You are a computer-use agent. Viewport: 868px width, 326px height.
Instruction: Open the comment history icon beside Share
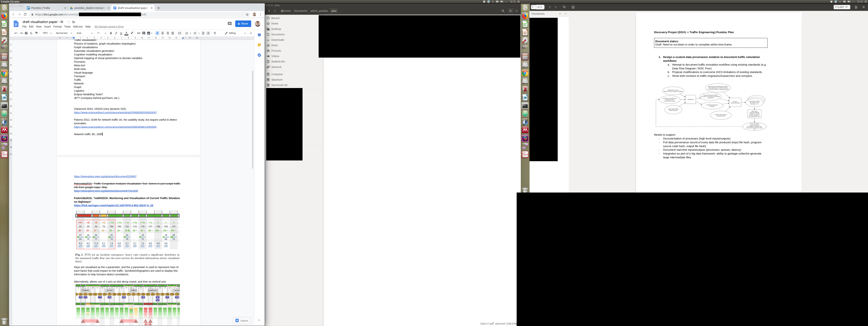click(x=229, y=24)
